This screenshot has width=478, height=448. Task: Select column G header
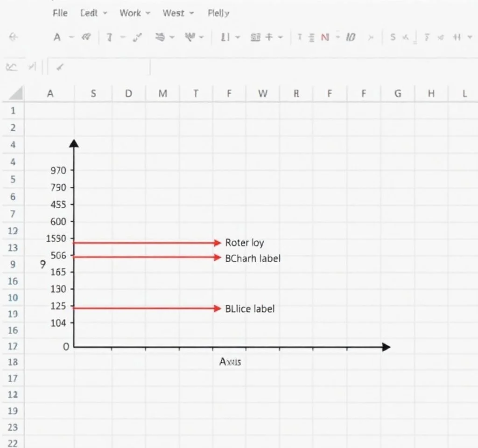[x=398, y=94]
